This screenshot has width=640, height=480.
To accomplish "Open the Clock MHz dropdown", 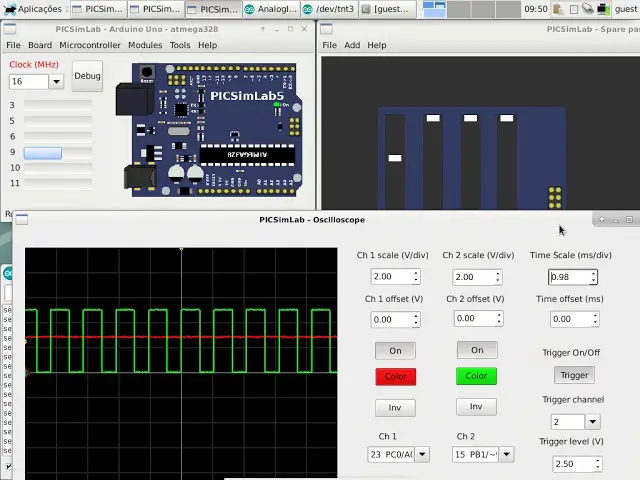I will (x=55, y=81).
